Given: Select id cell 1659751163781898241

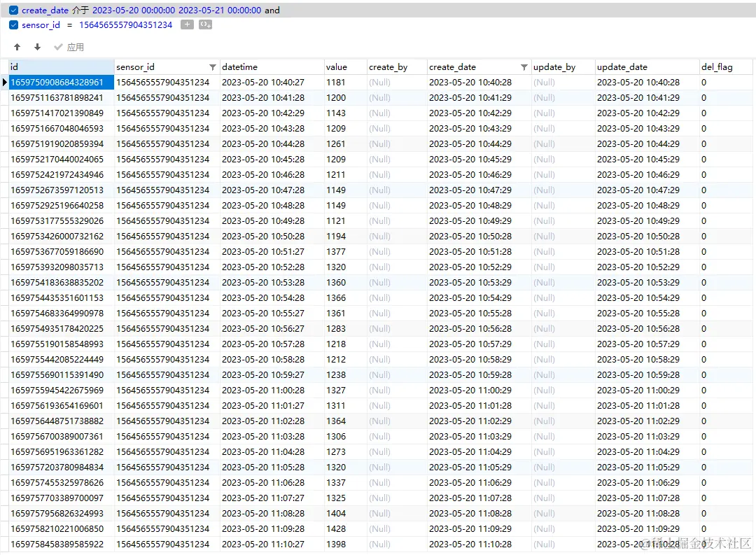Looking at the screenshot, I should click(61, 98).
